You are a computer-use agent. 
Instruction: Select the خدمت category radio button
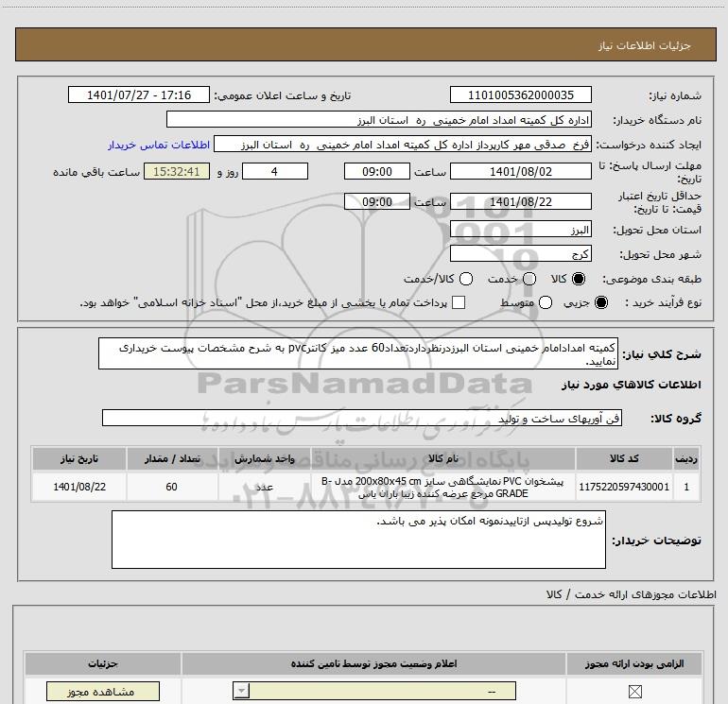click(529, 279)
